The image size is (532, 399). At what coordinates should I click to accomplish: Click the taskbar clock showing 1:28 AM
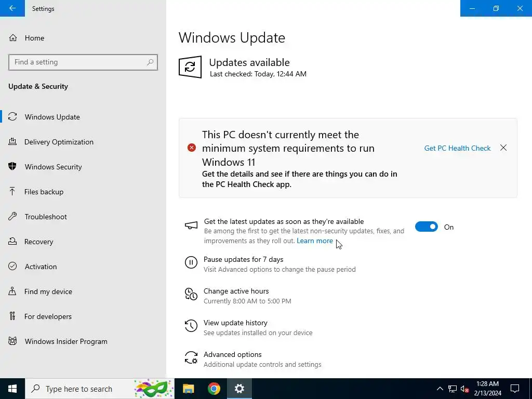[x=487, y=389]
